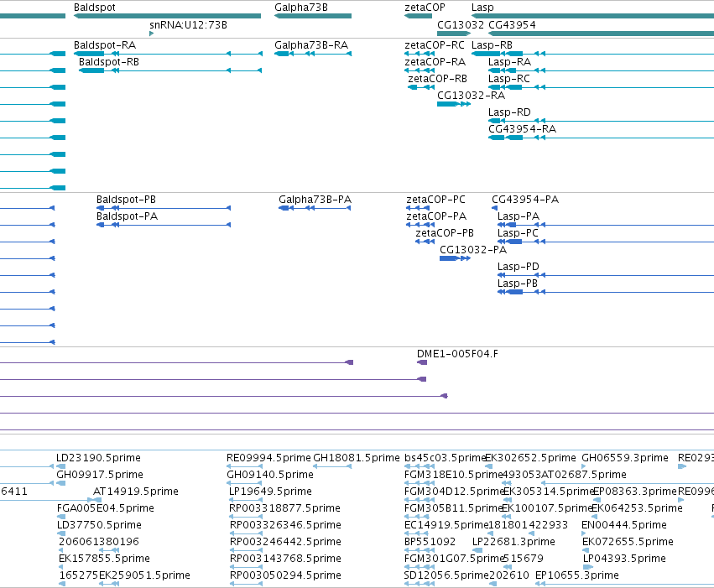714x588 pixels.
Task: Click the CG43954 gene label
Action: pos(512,25)
